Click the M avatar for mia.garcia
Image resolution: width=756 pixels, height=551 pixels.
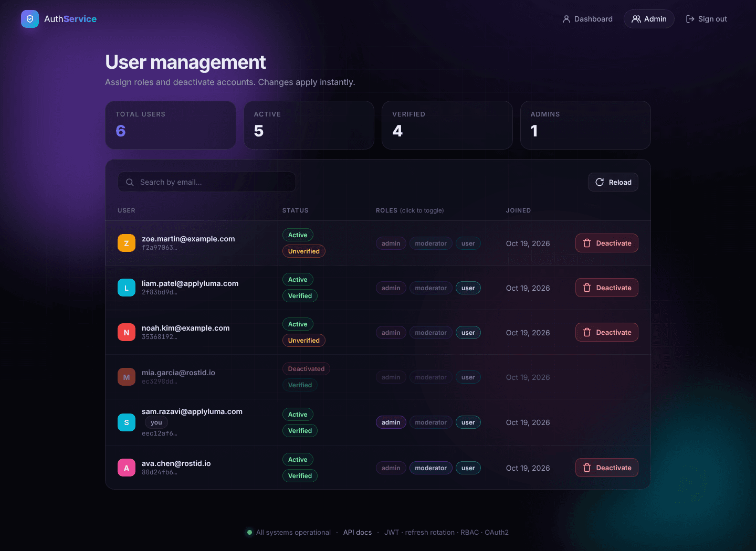click(127, 377)
